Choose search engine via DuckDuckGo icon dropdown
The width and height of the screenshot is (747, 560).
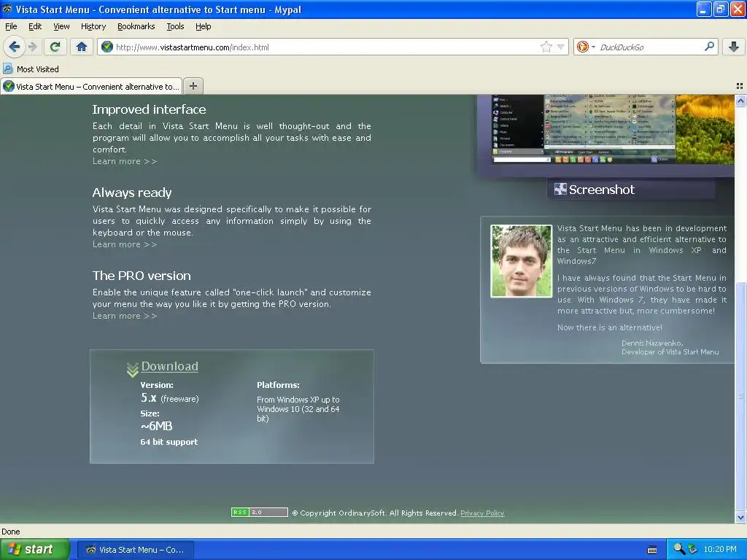click(586, 47)
